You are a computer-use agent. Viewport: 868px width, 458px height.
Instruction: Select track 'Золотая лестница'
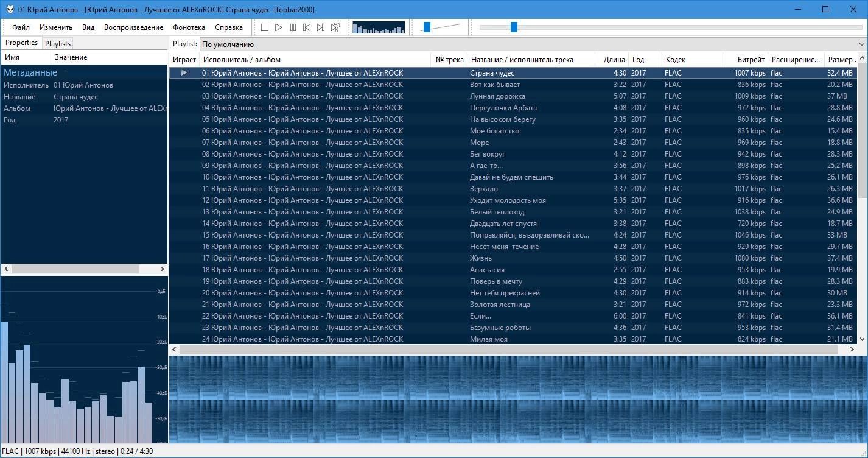point(513,305)
